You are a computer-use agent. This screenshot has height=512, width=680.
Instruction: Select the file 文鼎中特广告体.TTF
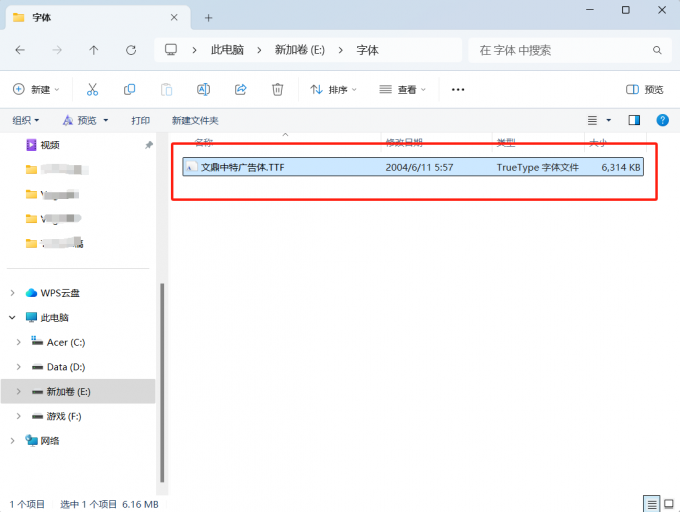pos(413,167)
